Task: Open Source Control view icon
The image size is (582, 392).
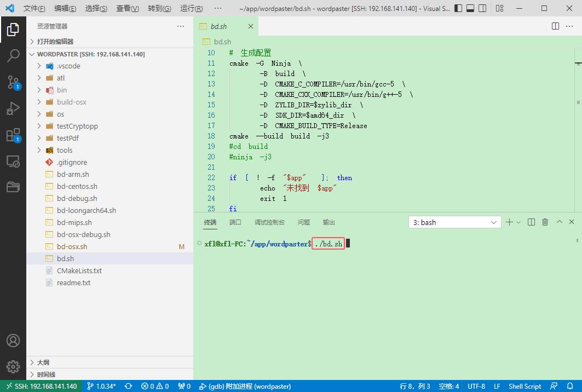Action: tap(13, 82)
